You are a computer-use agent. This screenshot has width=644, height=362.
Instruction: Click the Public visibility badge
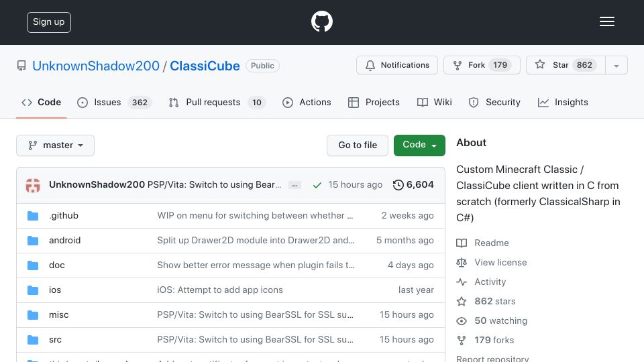pos(262,66)
